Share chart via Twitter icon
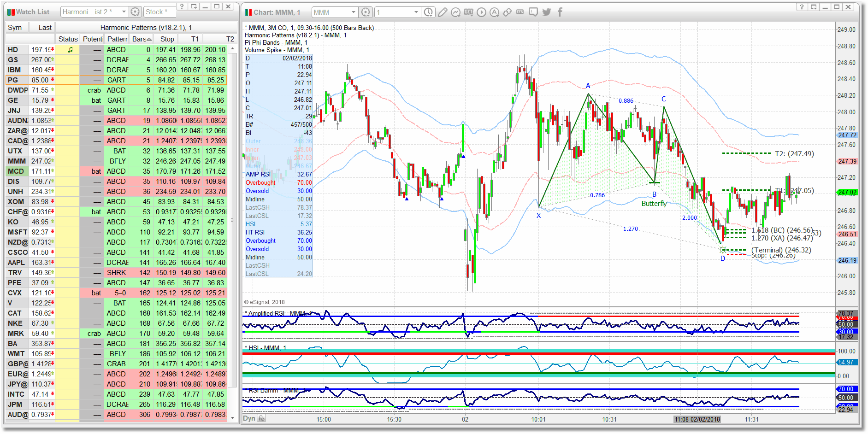 pyautogui.click(x=547, y=12)
